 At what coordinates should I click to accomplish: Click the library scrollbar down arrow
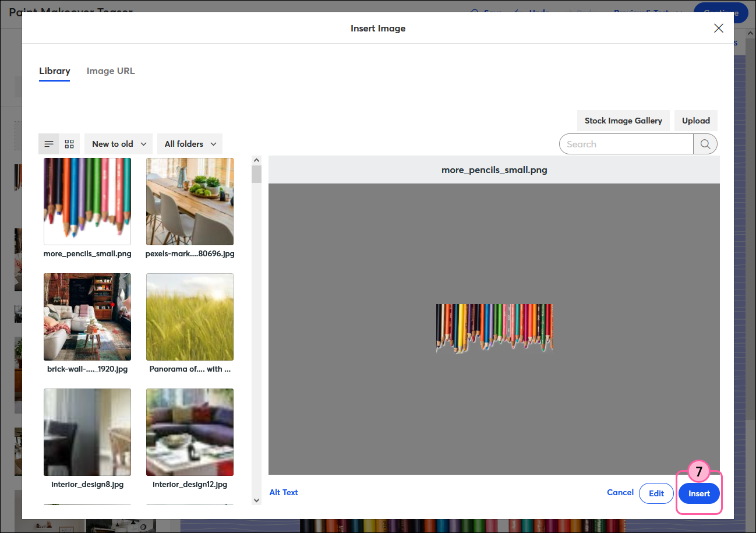pyautogui.click(x=256, y=500)
